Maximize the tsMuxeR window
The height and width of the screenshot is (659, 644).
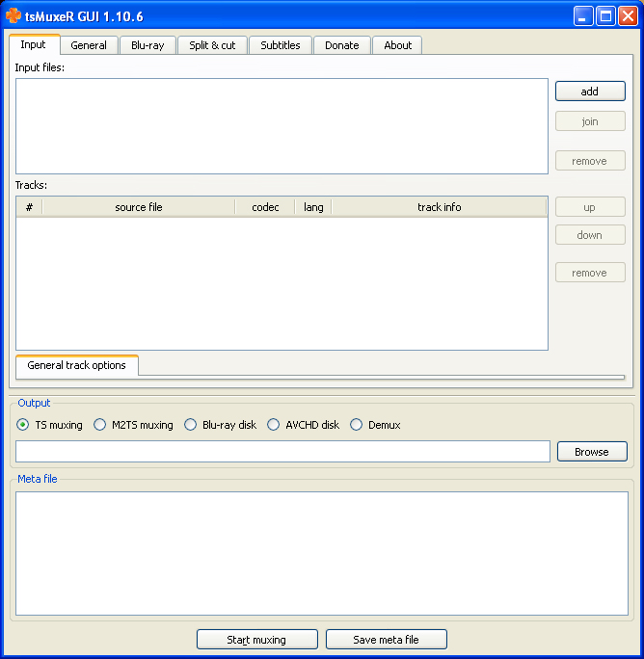point(605,16)
